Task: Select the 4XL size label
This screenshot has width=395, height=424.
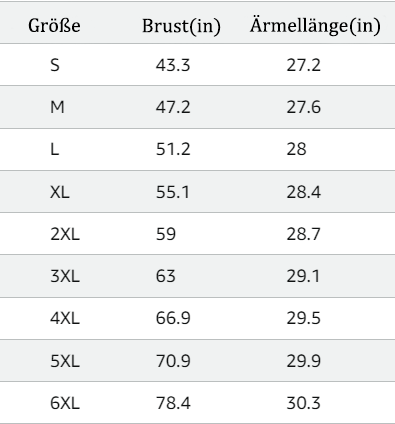Action: 65,318
